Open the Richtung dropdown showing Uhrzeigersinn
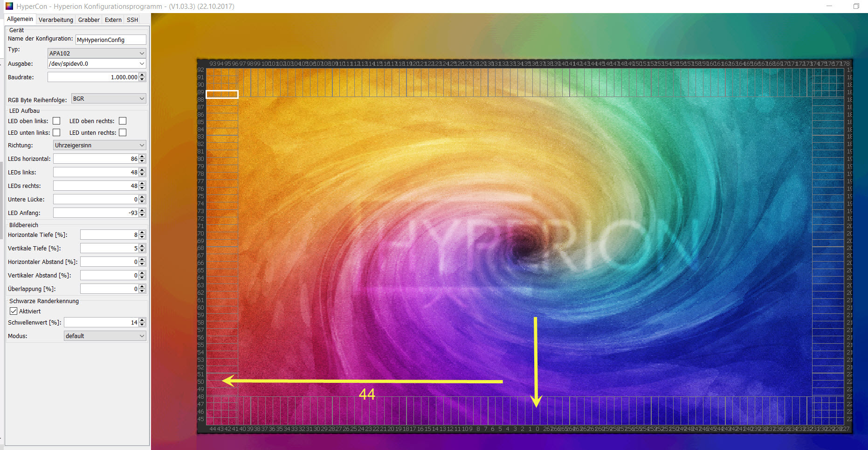The image size is (868, 450). tap(99, 145)
